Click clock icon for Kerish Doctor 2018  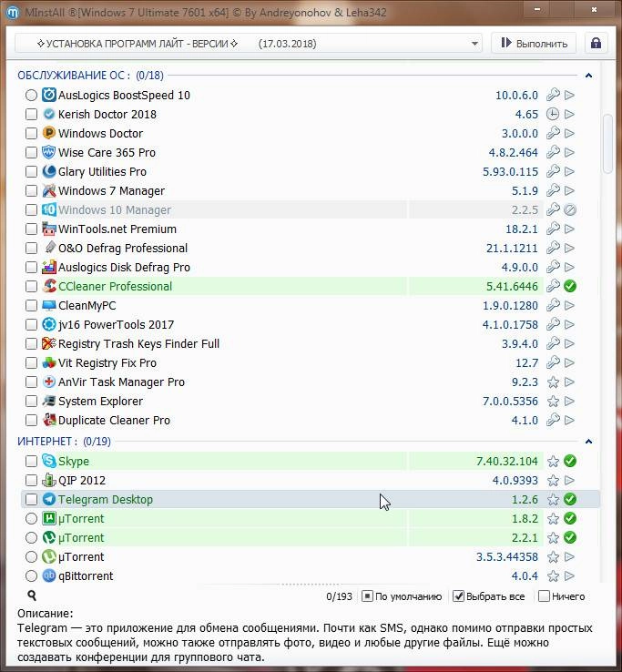click(553, 115)
